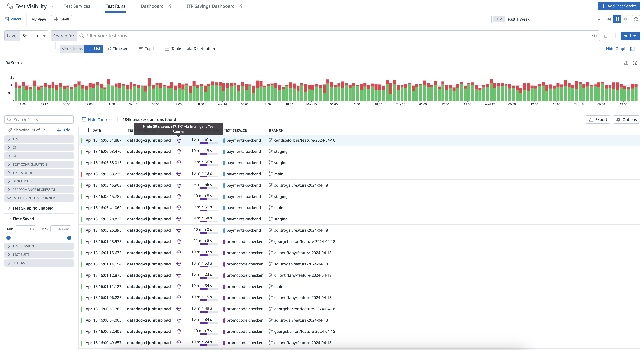Open the Level Session dropdown
Image resolution: width=644 pixels, height=350 pixels.
point(34,36)
